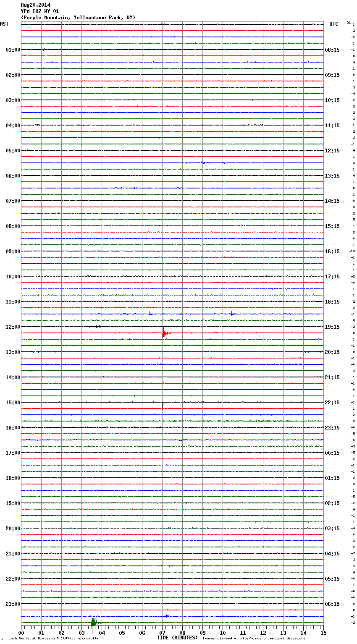Select the MST time label "09:00"
This screenshot has height=644, width=357.
[x=13, y=251]
